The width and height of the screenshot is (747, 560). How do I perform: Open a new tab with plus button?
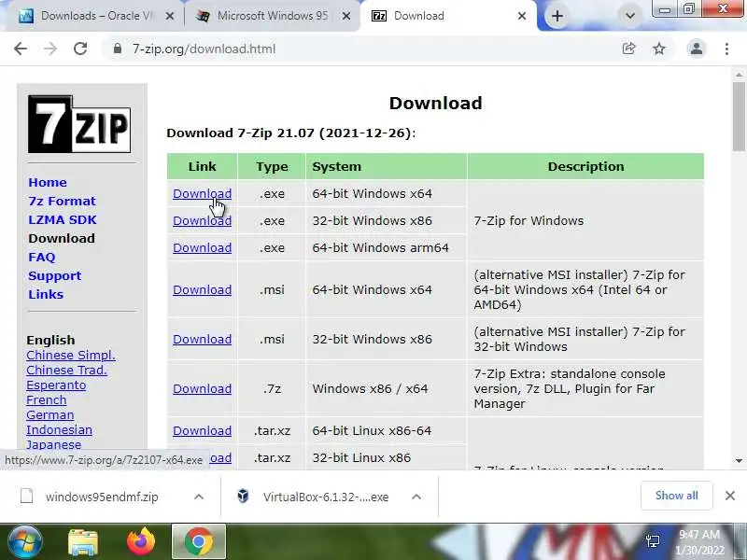557,16
